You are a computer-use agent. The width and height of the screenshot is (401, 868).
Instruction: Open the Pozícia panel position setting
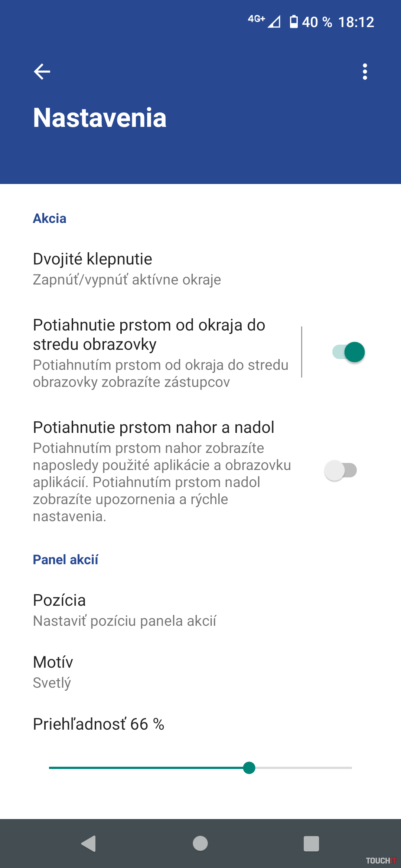125,610
